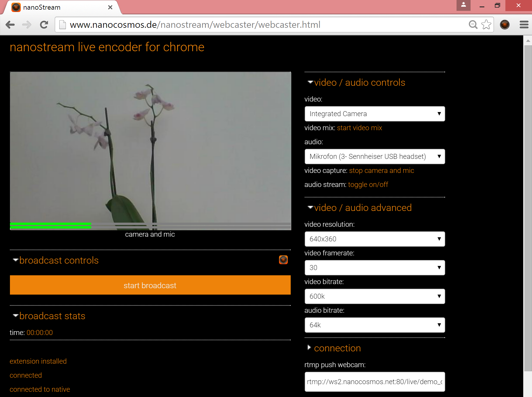Click the nanoStream logo beside broadcast controls
This screenshot has height=397, width=532.
pyautogui.click(x=283, y=260)
